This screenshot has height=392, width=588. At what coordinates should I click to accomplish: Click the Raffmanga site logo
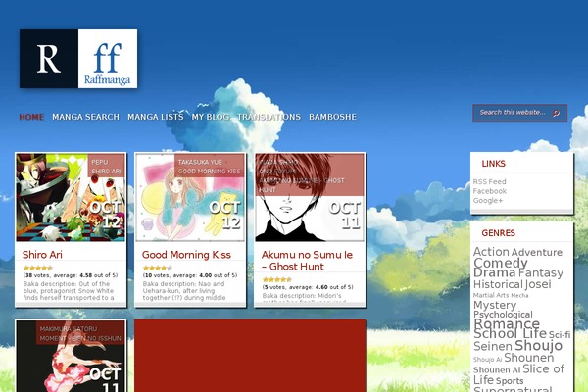coord(78,59)
